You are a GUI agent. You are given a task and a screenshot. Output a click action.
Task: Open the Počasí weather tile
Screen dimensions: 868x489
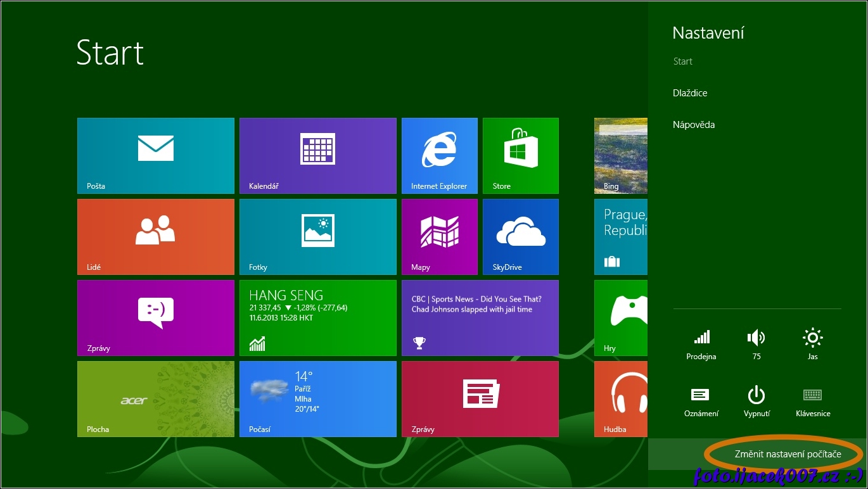(x=317, y=398)
